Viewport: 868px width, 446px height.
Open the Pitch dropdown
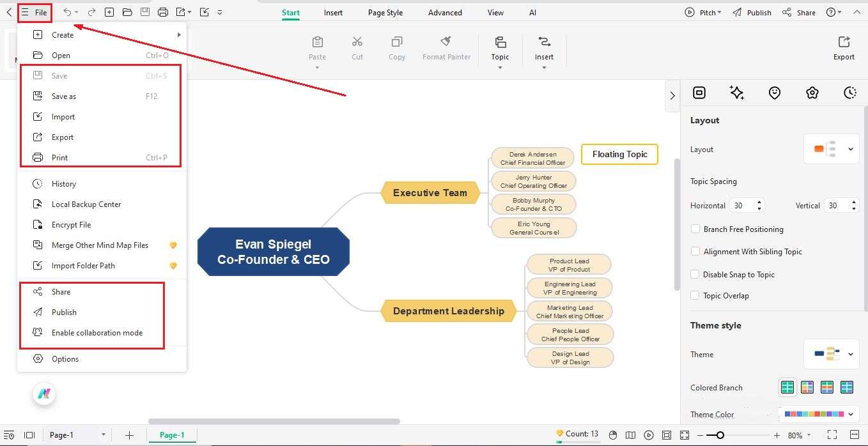(x=703, y=12)
